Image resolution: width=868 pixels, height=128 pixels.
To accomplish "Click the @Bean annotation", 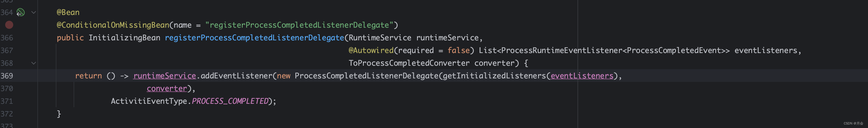I will (68, 12).
